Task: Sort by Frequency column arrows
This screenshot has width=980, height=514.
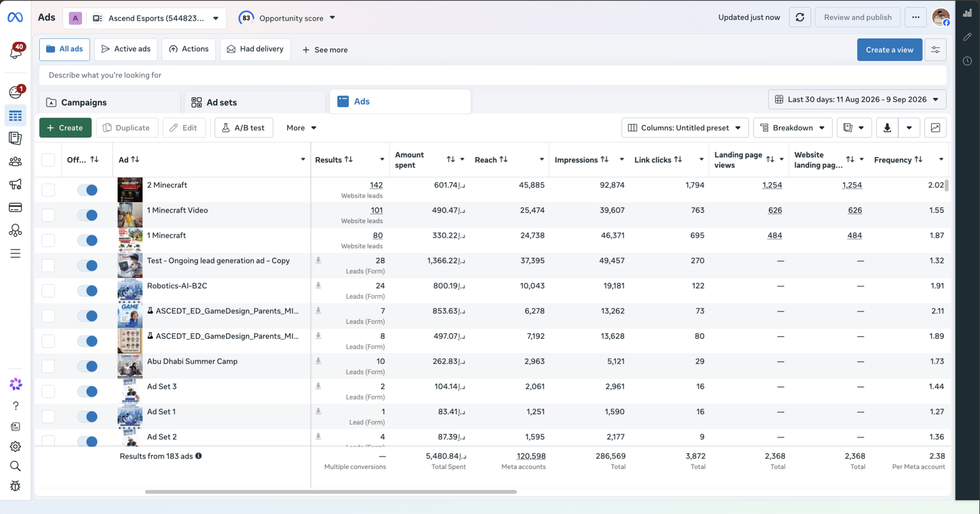Action: (x=918, y=159)
